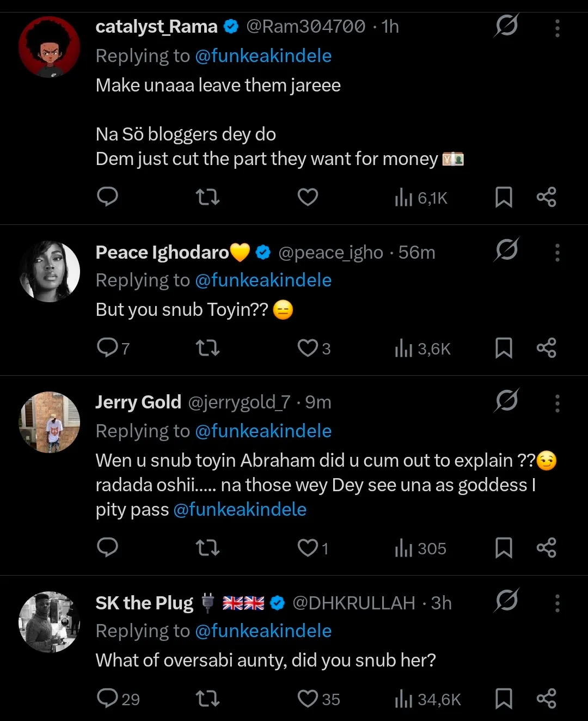Open reply thread on SK the Plug's tweet
The image size is (588, 721).
[118, 699]
